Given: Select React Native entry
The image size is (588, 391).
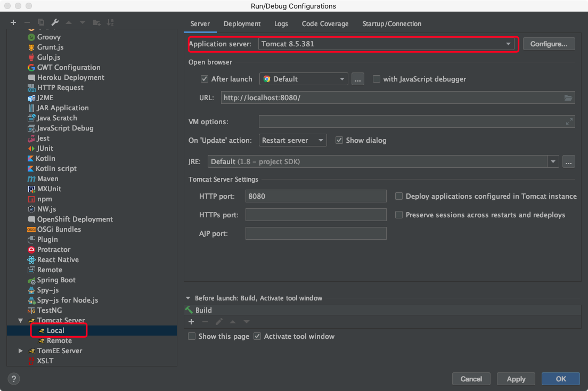Looking at the screenshot, I should coord(58,260).
